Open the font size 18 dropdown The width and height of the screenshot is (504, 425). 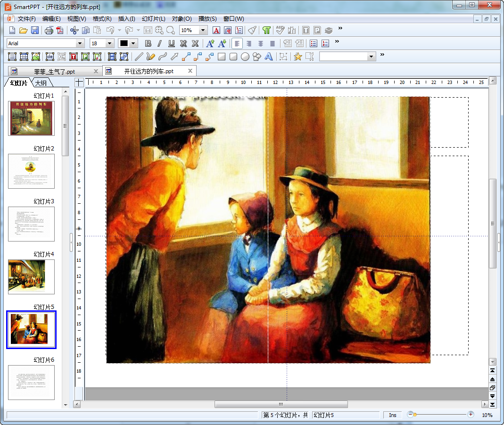109,43
